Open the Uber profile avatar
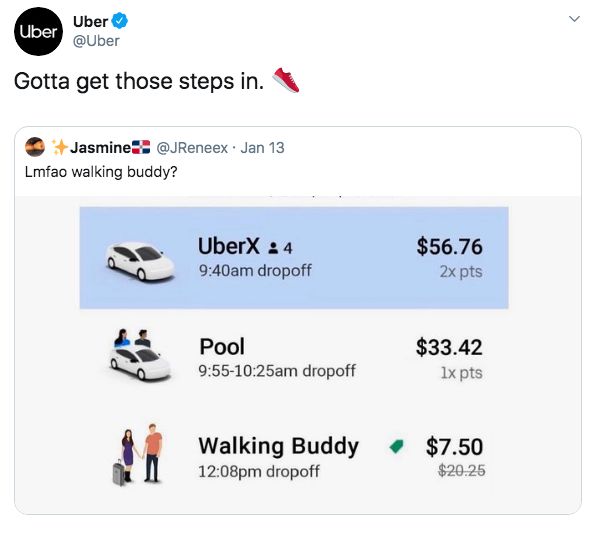Viewport: 597px width, 538px height. [38, 32]
